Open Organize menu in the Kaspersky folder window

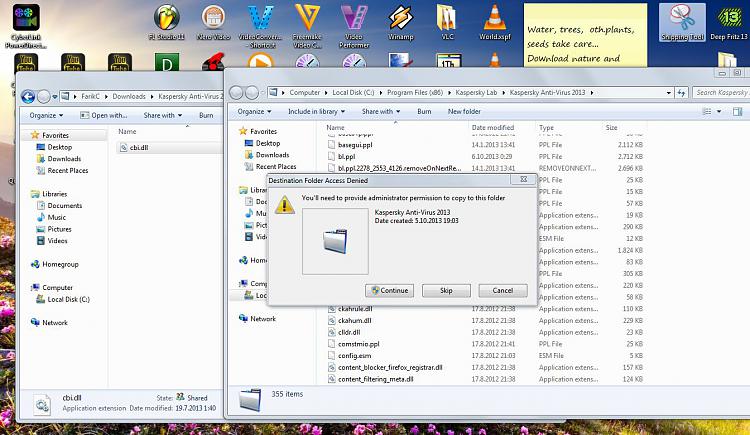point(254,111)
